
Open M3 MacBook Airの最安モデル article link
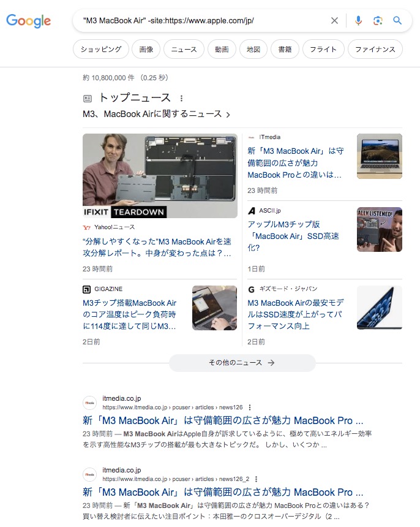(296, 314)
